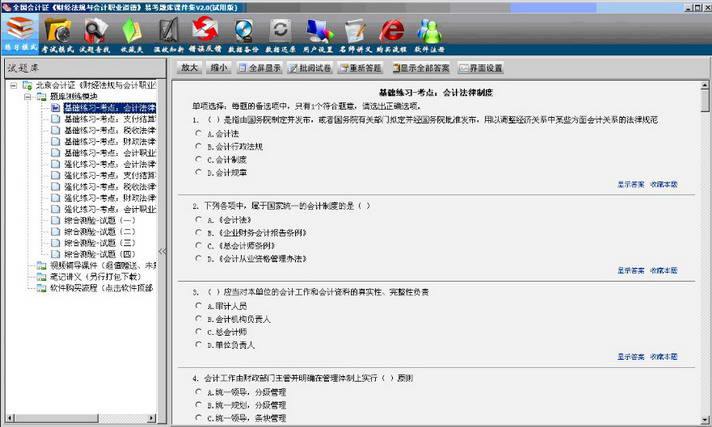Open 软件注册 software registration icon

[429, 35]
